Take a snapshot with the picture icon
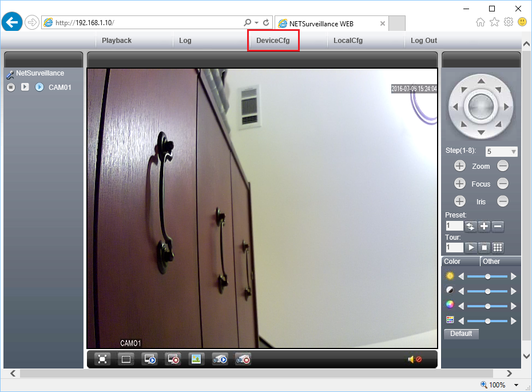The width and height of the screenshot is (532, 392). 196,359
